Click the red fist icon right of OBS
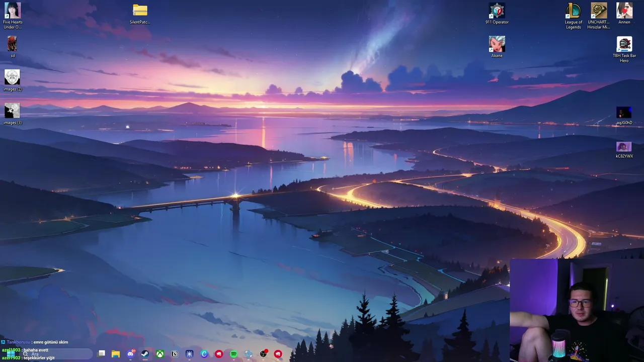 (x=278, y=354)
